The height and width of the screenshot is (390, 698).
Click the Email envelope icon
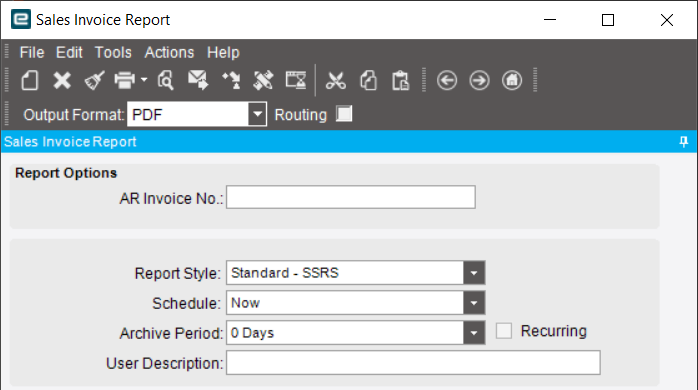(x=198, y=81)
